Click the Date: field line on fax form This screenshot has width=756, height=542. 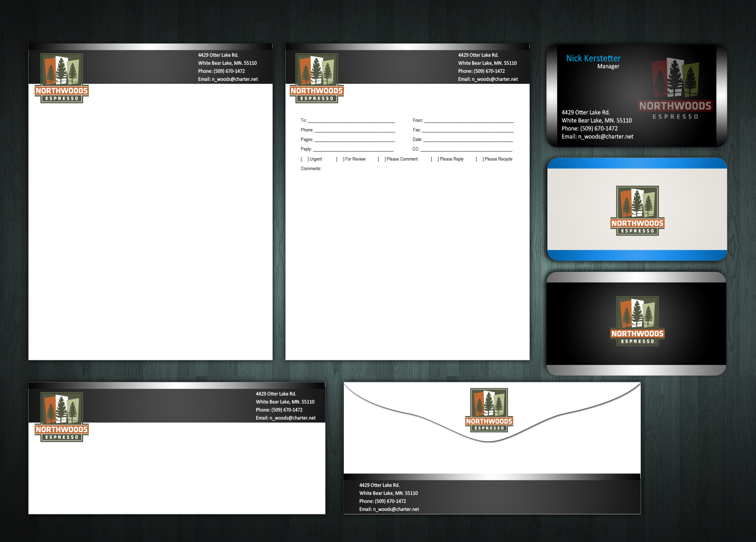coord(468,140)
